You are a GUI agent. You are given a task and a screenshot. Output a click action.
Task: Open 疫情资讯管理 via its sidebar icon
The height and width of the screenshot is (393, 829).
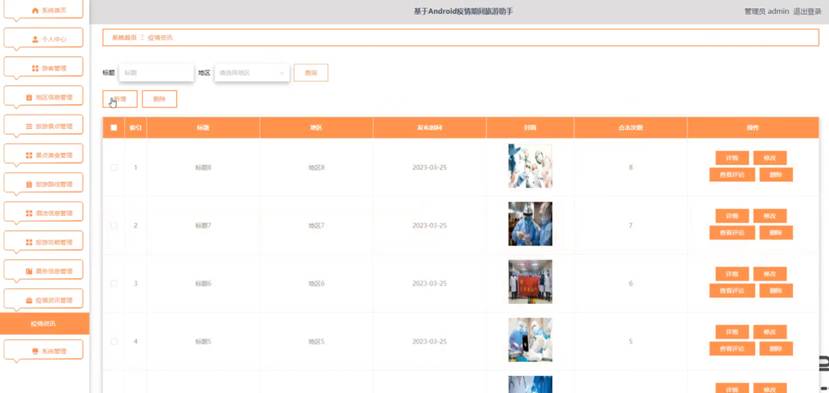tap(29, 300)
